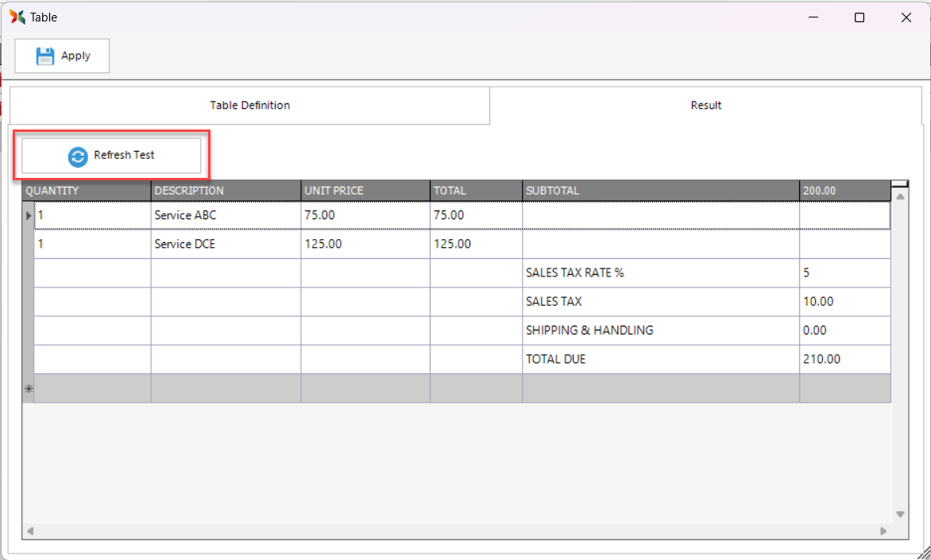931x560 pixels.
Task: Click the UNIT PRICE column header
Action: click(x=365, y=191)
